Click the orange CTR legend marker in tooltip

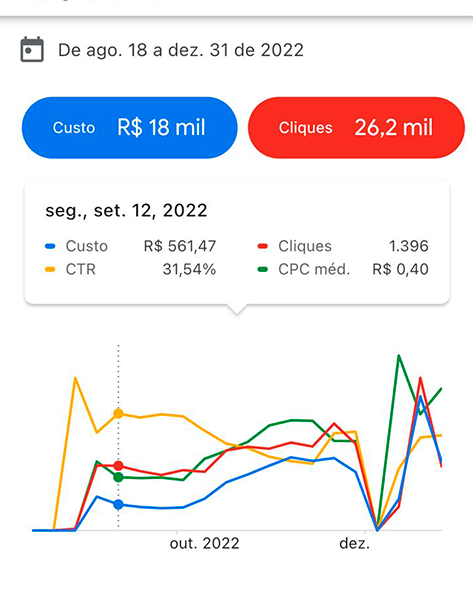(50, 269)
